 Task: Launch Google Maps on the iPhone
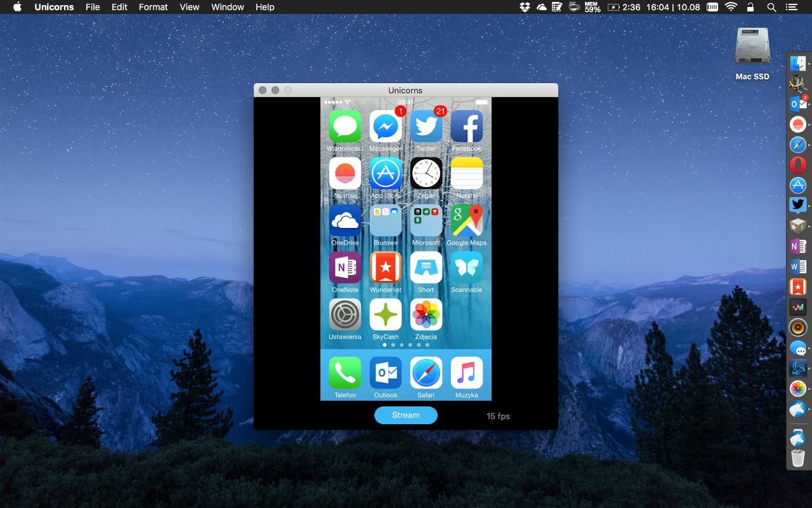click(467, 220)
